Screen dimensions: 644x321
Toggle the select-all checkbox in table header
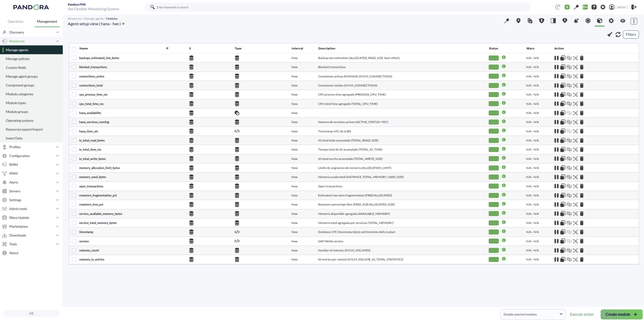click(74, 49)
